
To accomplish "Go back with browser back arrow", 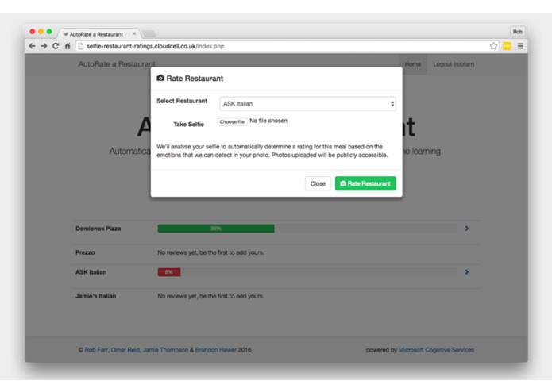I will click(x=32, y=46).
